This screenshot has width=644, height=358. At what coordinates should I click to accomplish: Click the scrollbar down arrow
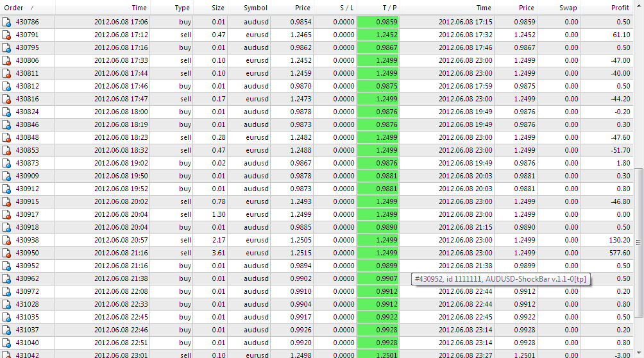click(639, 353)
